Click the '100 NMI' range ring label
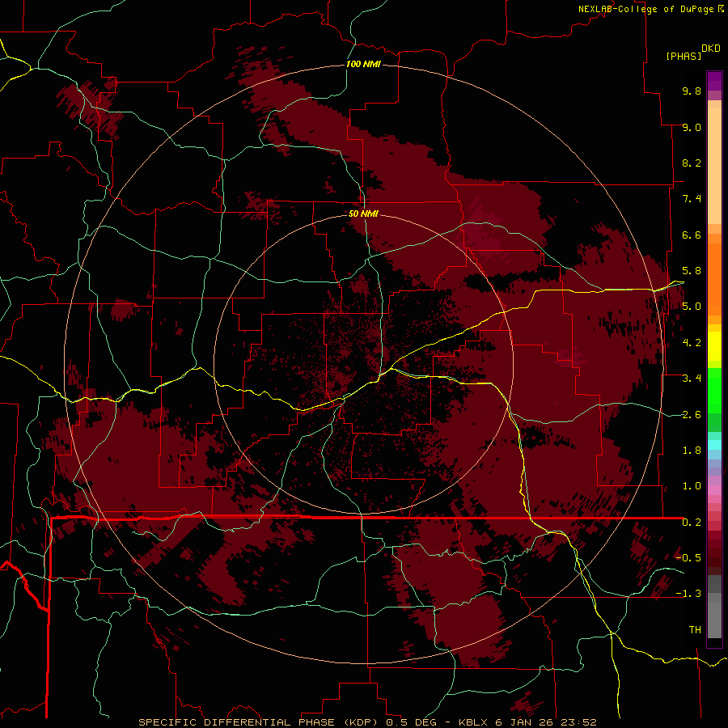This screenshot has height=728, width=728. point(363,64)
